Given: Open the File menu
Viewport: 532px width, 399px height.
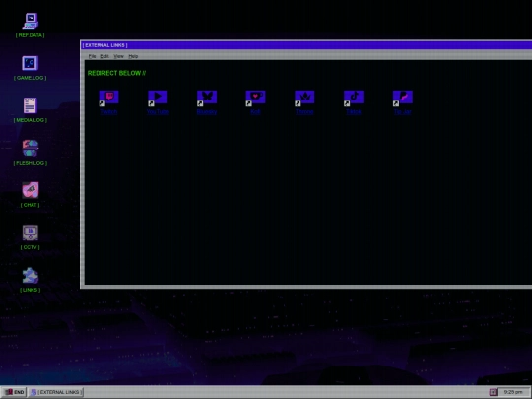Looking at the screenshot, I should pos(92,56).
